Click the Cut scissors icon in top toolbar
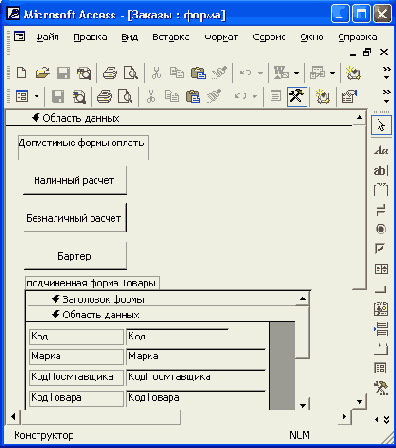396x448 pixels. [x=156, y=72]
